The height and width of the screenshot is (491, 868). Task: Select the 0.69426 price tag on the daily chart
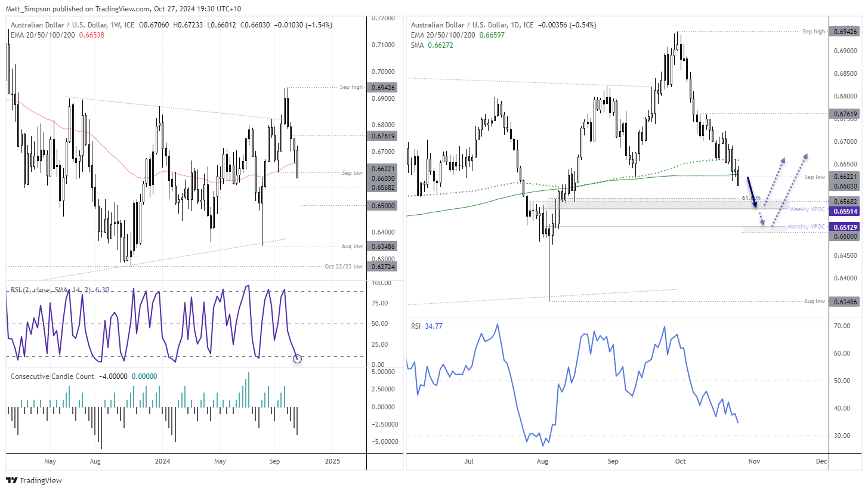(x=844, y=31)
